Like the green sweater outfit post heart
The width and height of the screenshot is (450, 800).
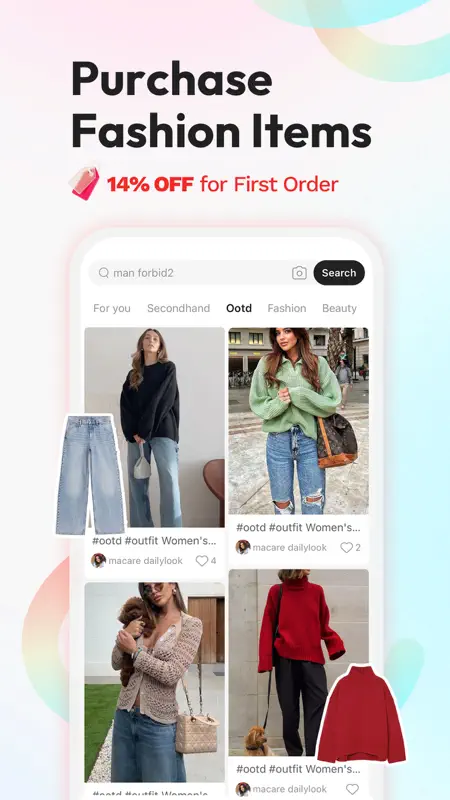pos(346,547)
